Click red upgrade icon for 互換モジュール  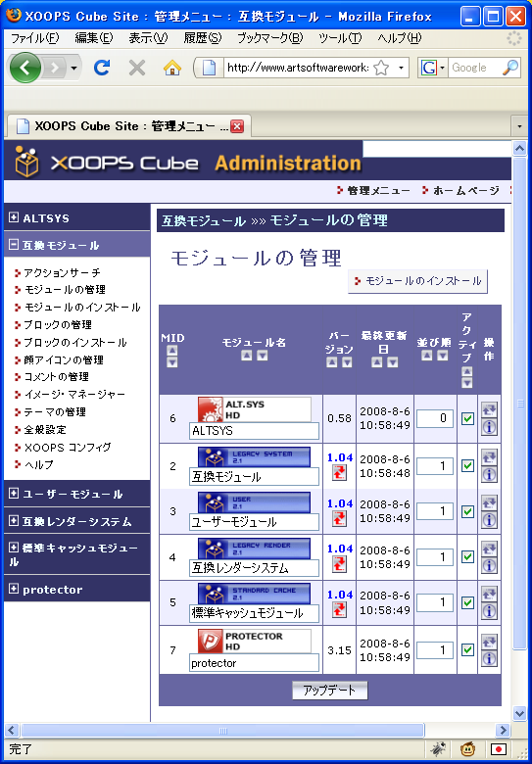click(339, 473)
